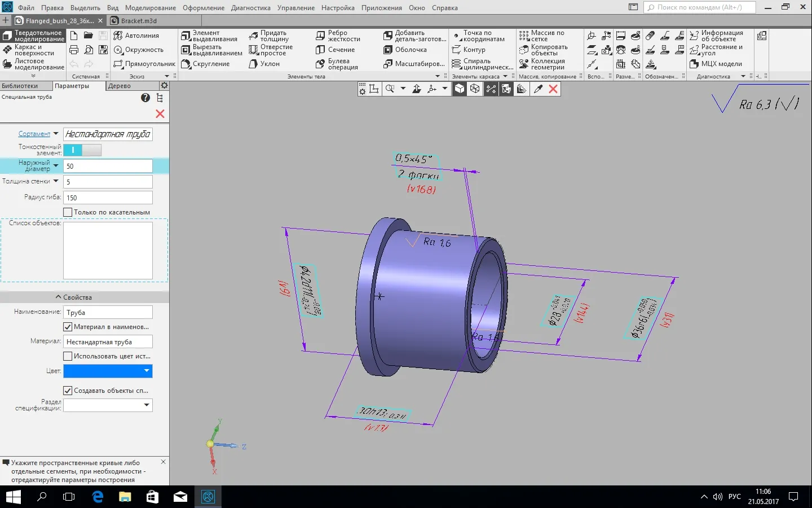
Task: Cancel the operation with red X in viewport toolbar
Action: pos(553,89)
